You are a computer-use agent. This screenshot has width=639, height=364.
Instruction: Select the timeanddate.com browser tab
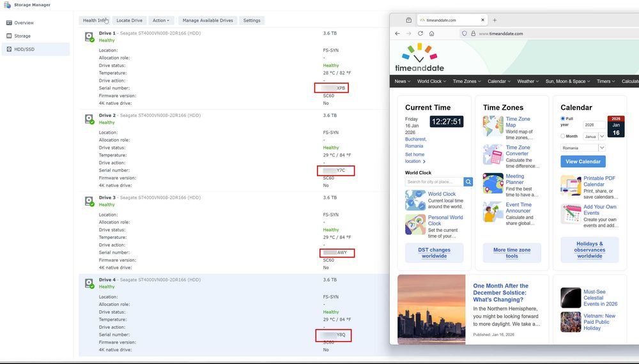[x=452, y=20]
